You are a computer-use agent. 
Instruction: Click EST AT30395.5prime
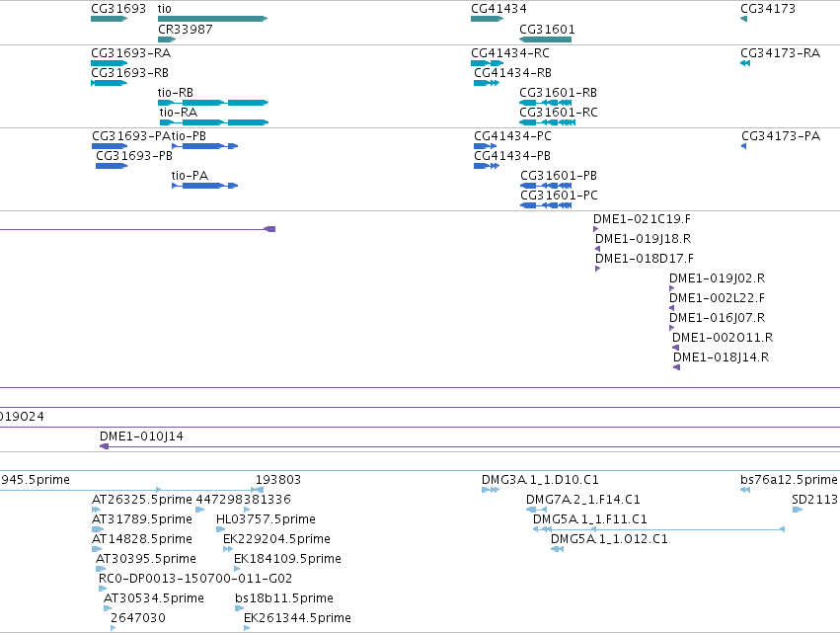click(x=146, y=560)
